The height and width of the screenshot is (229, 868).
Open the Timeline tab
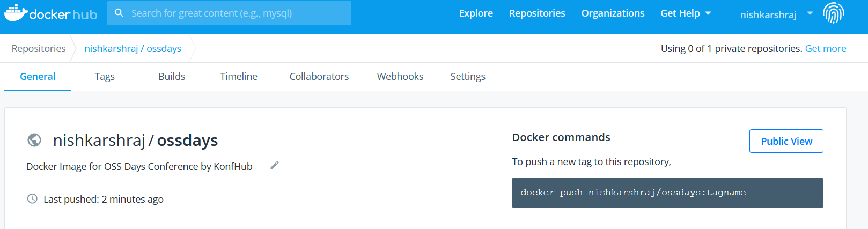pyautogui.click(x=239, y=77)
